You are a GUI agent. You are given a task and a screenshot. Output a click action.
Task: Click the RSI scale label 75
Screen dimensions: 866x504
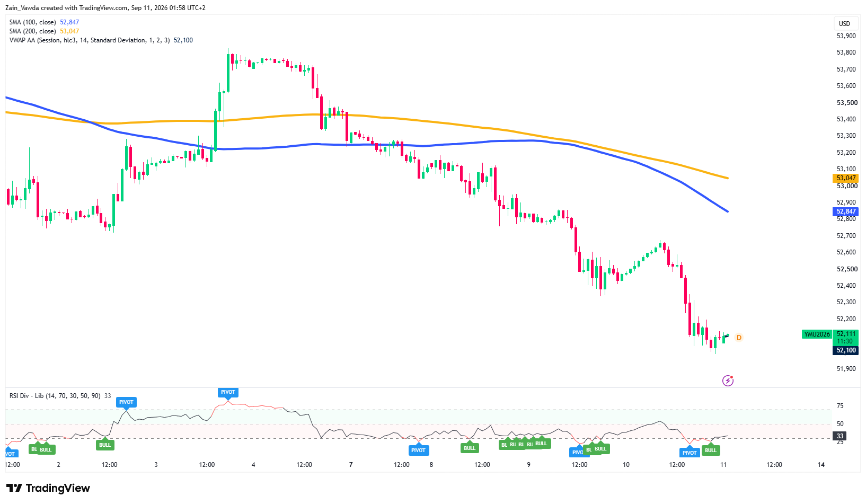click(x=840, y=406)
